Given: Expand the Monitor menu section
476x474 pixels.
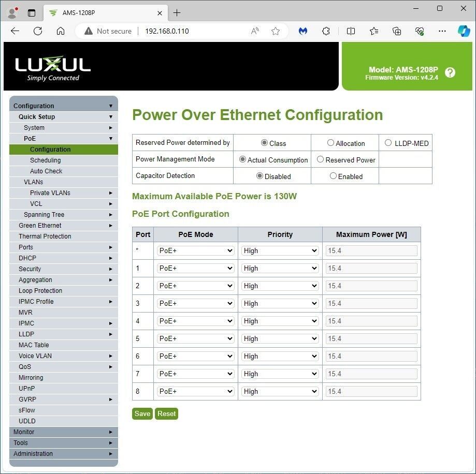Looking at the screenshot, I should pos(64,432).
